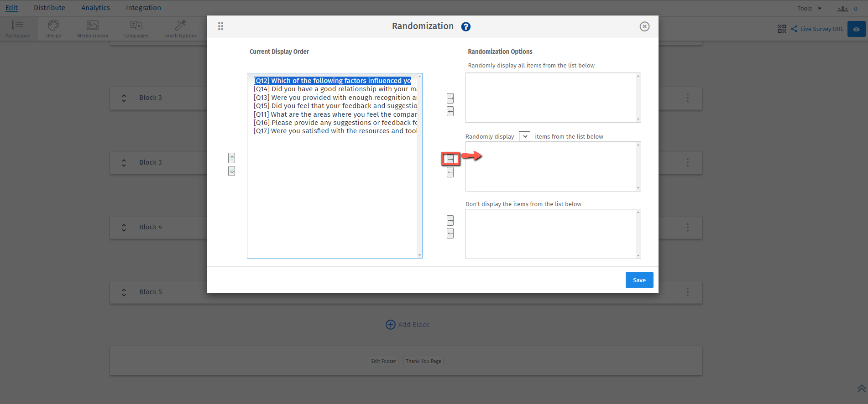Move selected question down in display order

(232, 171)
